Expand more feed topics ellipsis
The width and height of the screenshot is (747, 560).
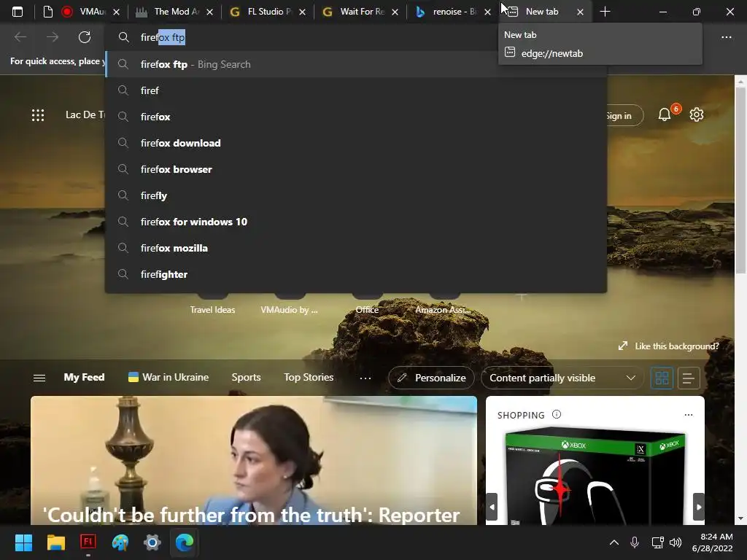point(365,378)
